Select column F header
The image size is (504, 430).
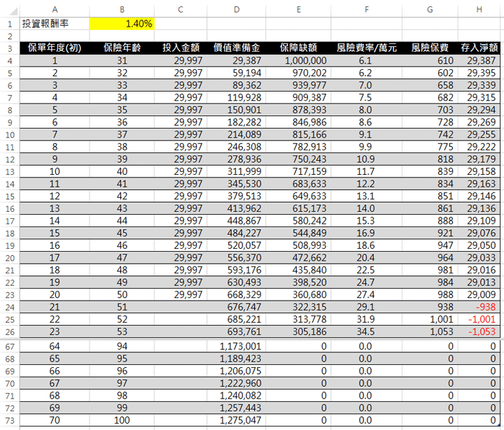click(366, 10)
